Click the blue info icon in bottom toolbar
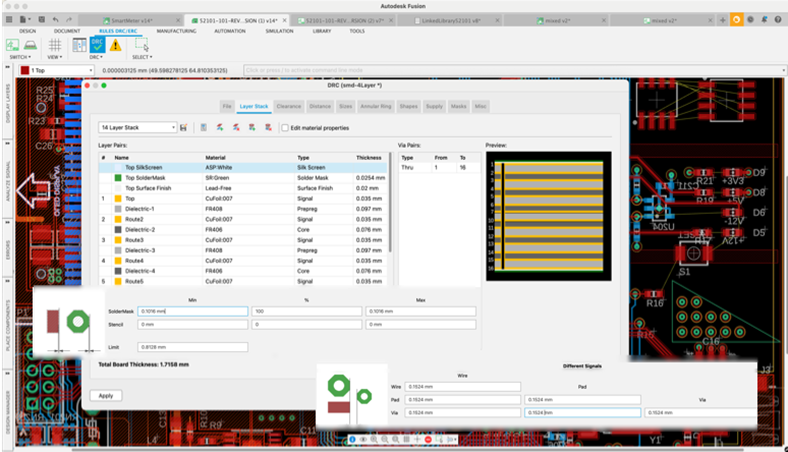The height and width of the screenshot is (452, 788). click(x=352, y=439)
